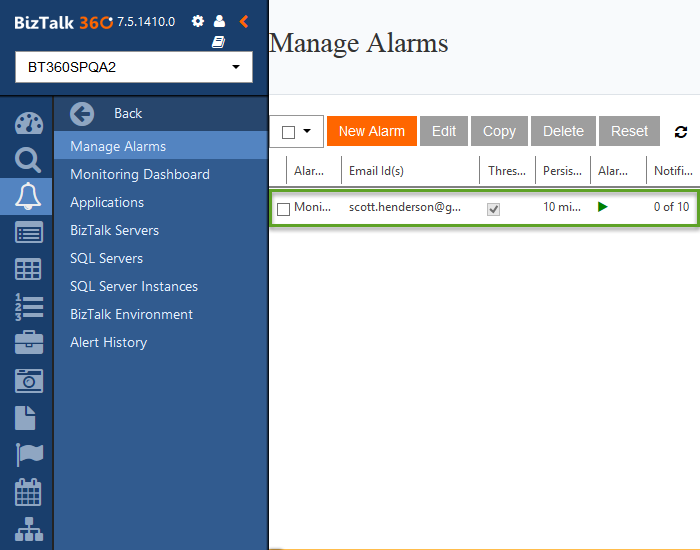Select the bell monitoring icon

tap(28, 196)
